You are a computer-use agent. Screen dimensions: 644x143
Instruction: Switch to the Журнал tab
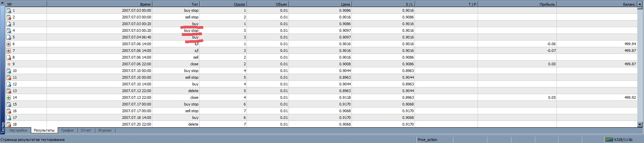pos(105,131)
